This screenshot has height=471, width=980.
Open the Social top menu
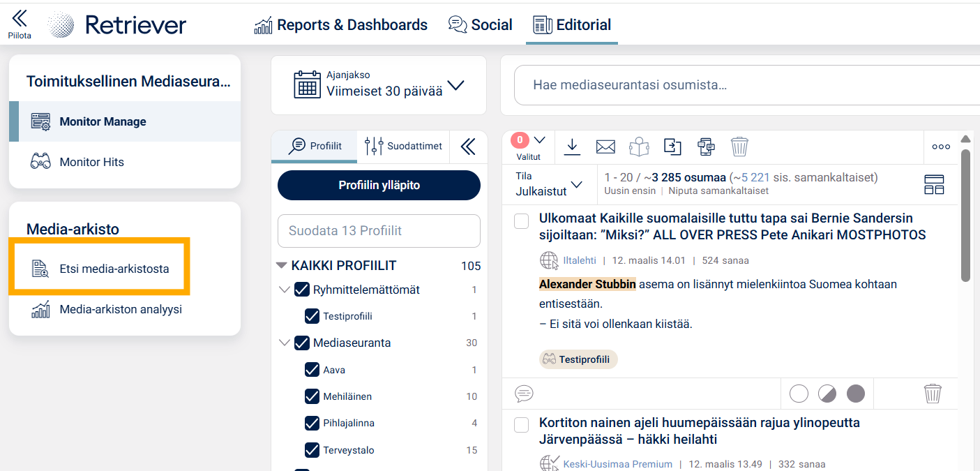click(480, 25)
